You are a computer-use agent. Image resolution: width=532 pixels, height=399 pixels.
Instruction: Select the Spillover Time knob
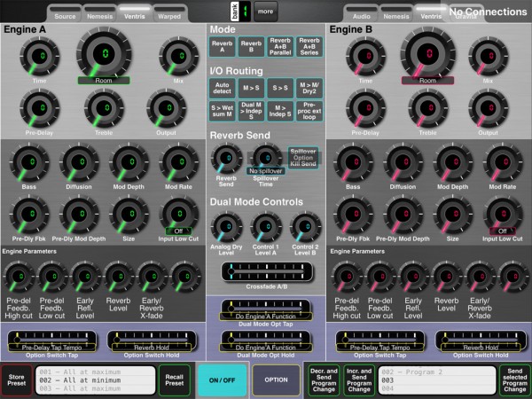(266, 159)
